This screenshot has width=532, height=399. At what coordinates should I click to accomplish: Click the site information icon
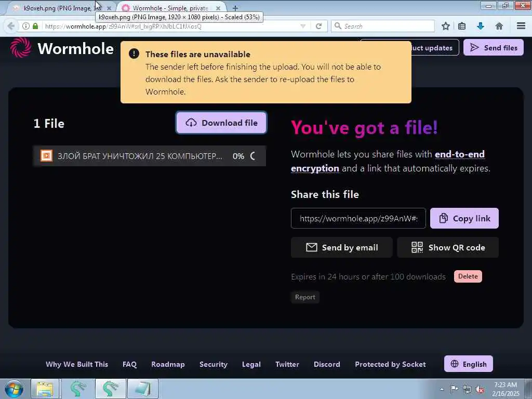tap(26, 26)
